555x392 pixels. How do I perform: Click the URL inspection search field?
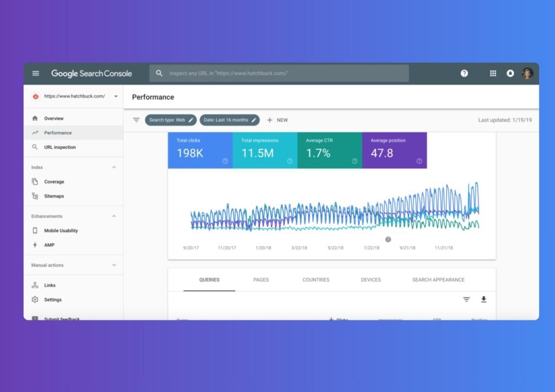[x=279, y=74]
